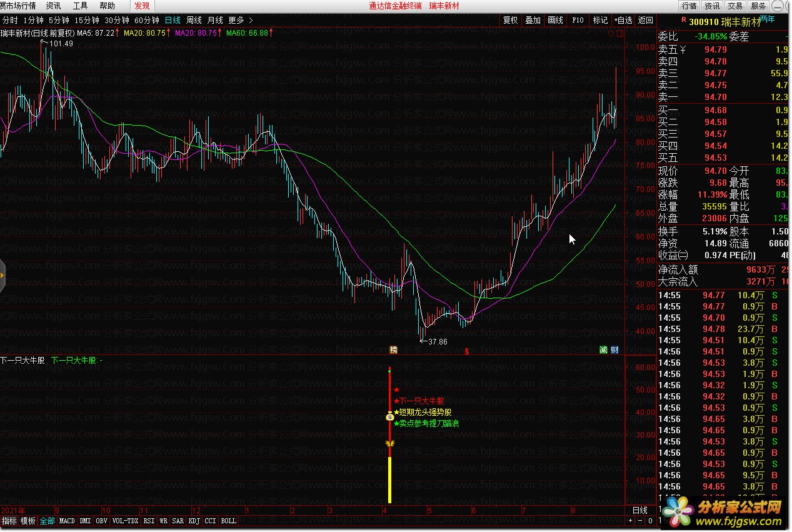
Task: Click the 买一 price 94.68
Action: click(716, 111)
